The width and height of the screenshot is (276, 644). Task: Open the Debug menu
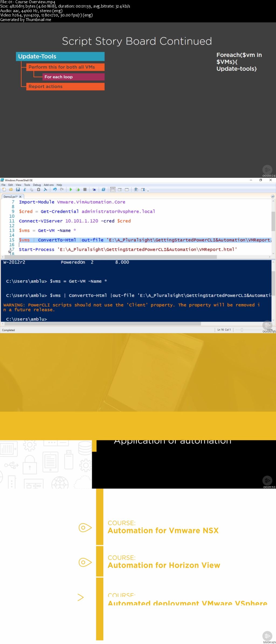click(x=37, y=185)
